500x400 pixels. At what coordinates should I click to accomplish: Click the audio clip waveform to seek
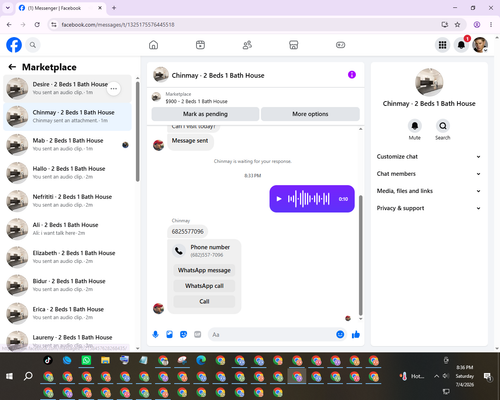tap(309, 199)
